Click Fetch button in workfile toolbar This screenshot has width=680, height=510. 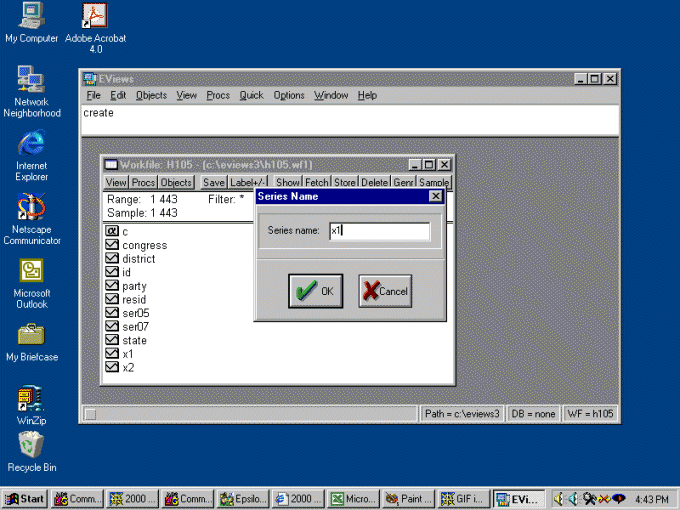[317, 183]
